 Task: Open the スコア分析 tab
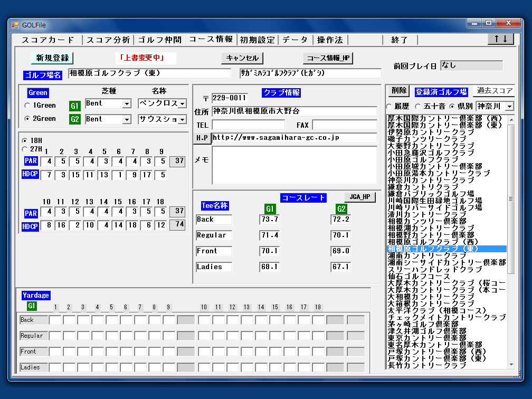point(108,40)
